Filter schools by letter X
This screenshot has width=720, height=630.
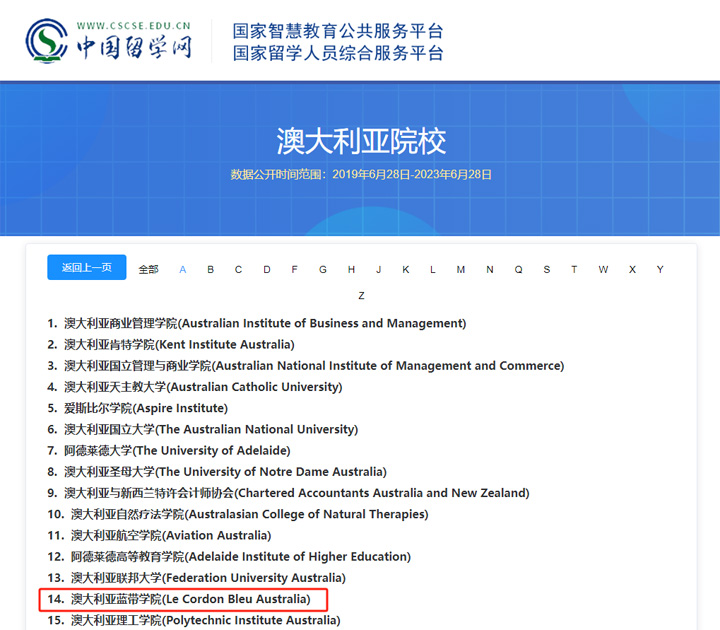pyautogui.click(x=632, y=270)
